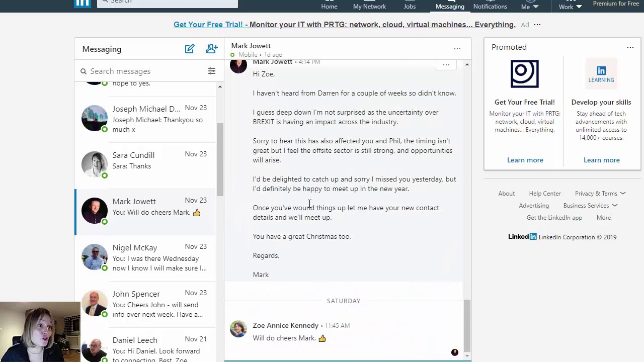Open the Notifications tab

tap(490, 6)
